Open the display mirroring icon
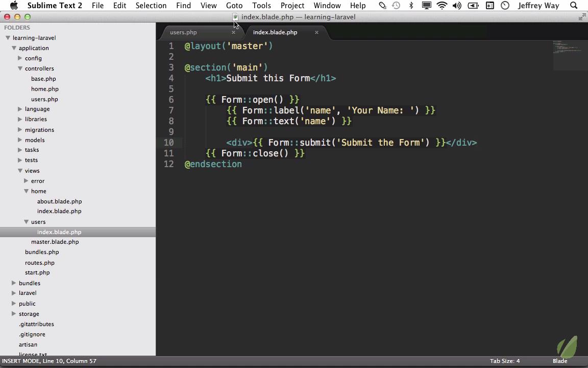The height and width of the screenshot is (368, 588). pos(426,5)
